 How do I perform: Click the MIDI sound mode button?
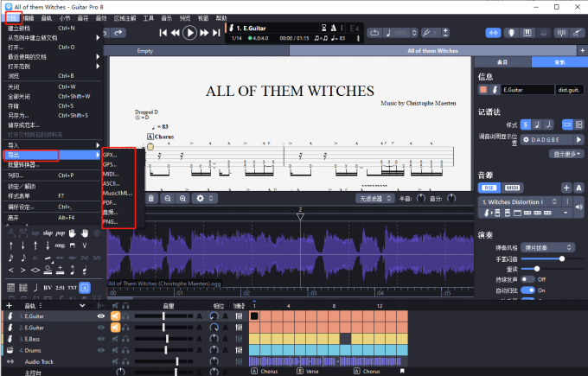click(x=513, y=188)
